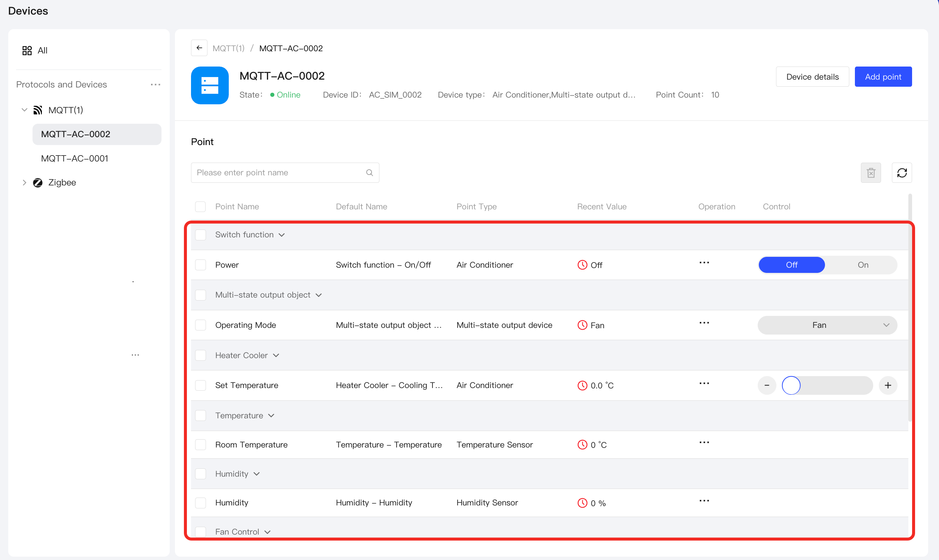The height and width of the screenshot is (560, 939).
Task: Open Set Temperature row operation menu
Action: tap(704, 384)
